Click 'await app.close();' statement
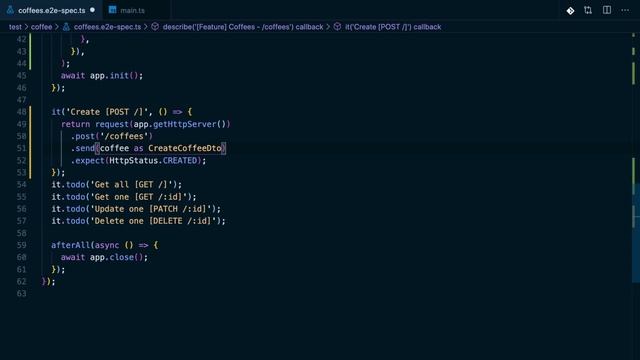The width and height of the screenshot is (640, 360). click(104, 257)
